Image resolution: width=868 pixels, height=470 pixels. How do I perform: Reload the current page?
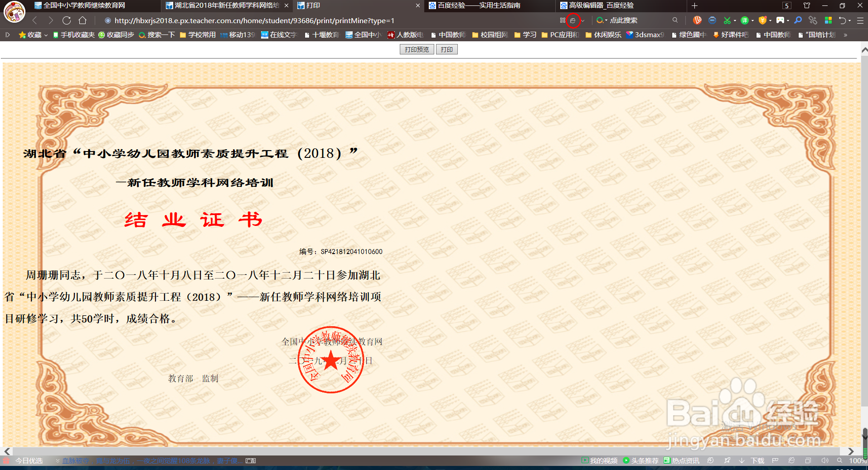tap(67, 20)
